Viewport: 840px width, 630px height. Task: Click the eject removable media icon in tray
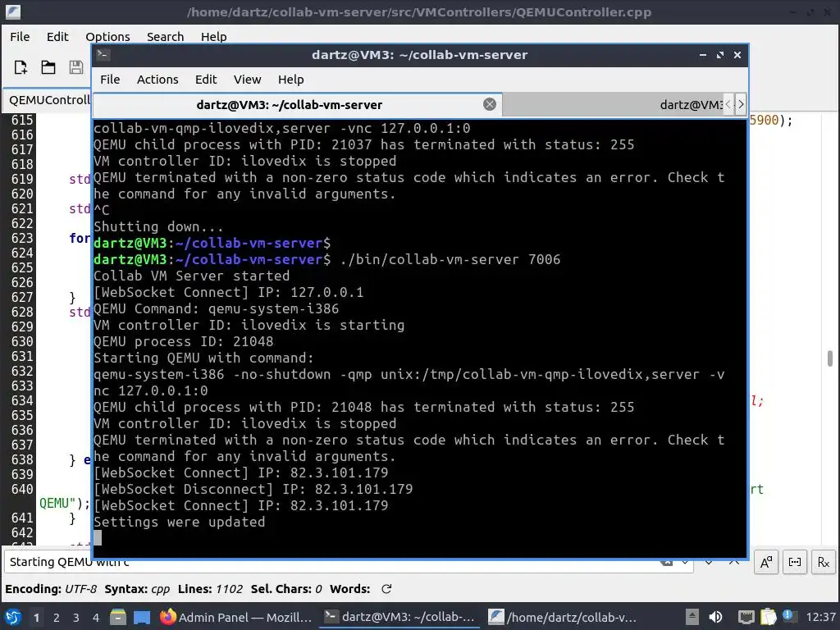[x=692, y=617]
